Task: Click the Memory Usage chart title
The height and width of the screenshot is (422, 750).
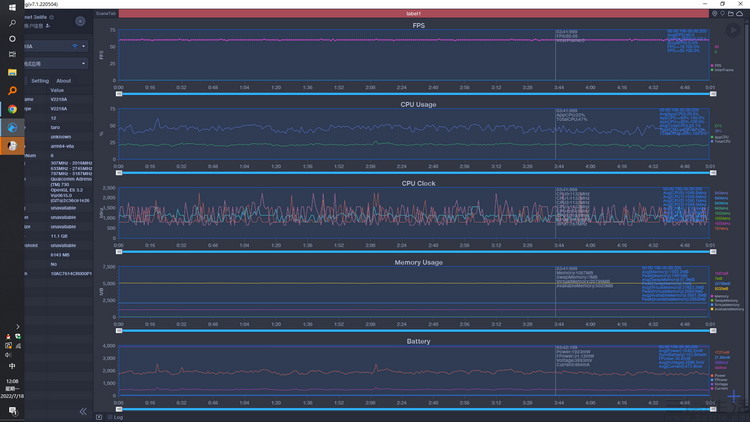Action: point(419,263)
